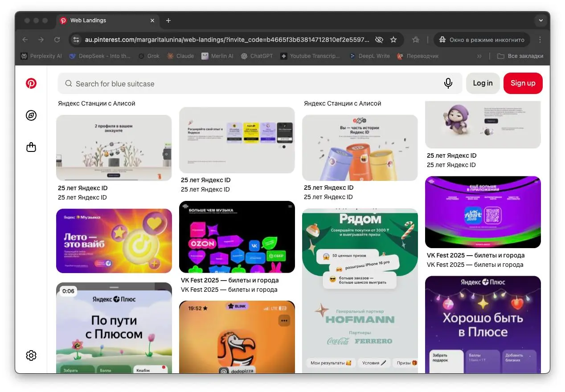This screenshot has height=392, width=565.
Task: Open Chrome three-dot menu
Action: pos(540,40)
